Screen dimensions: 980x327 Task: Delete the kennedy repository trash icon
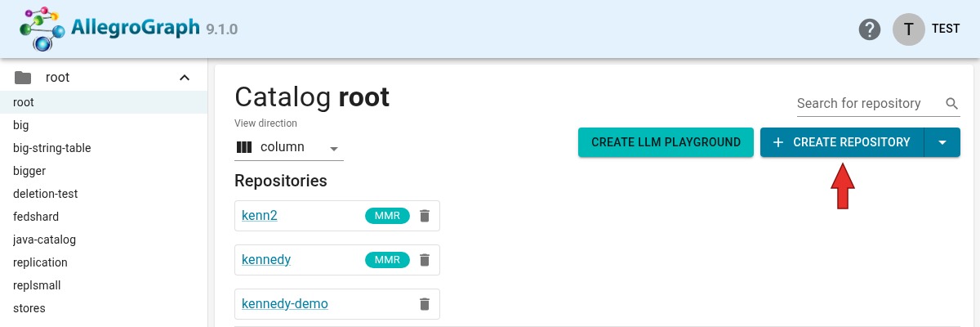click(x=424, y=260)
